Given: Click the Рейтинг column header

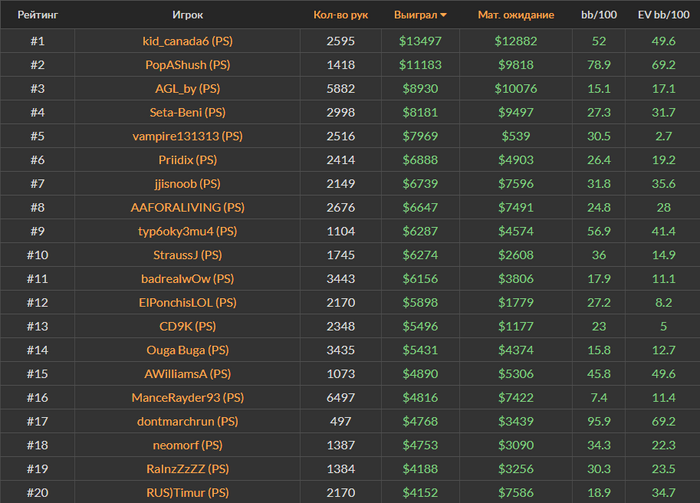Looking at the screenshot, I should pos(37,16).
